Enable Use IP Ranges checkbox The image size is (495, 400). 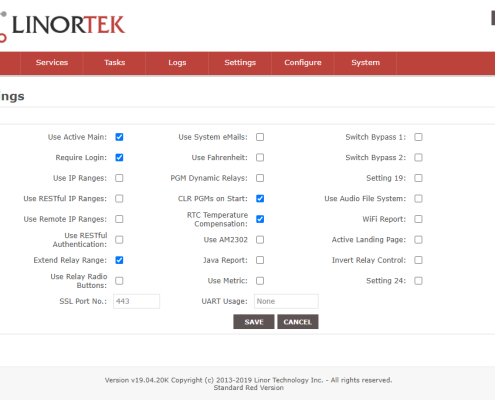119,178
